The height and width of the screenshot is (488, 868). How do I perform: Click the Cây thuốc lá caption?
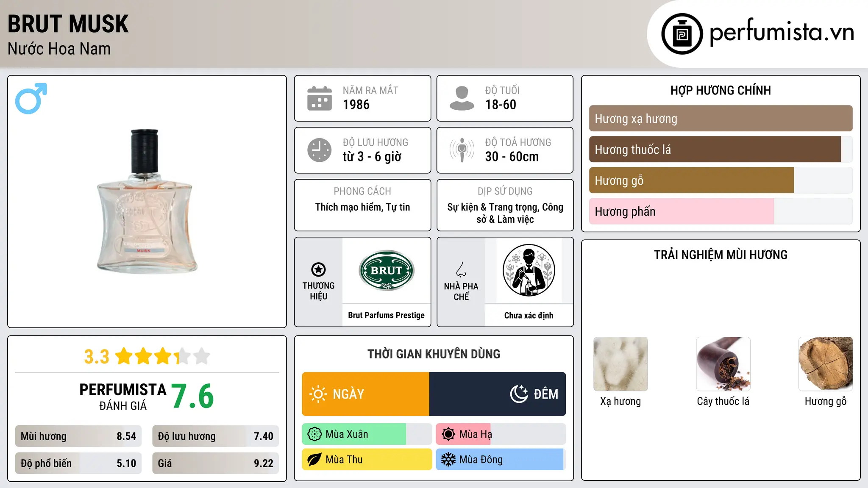click(723, 401)
